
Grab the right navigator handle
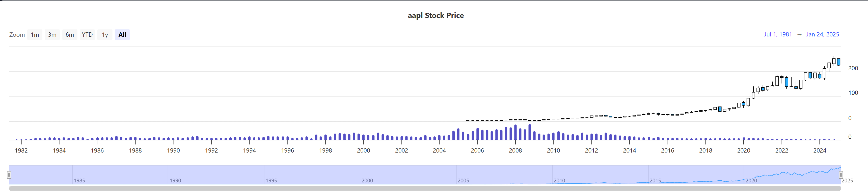tap(841, 175)
